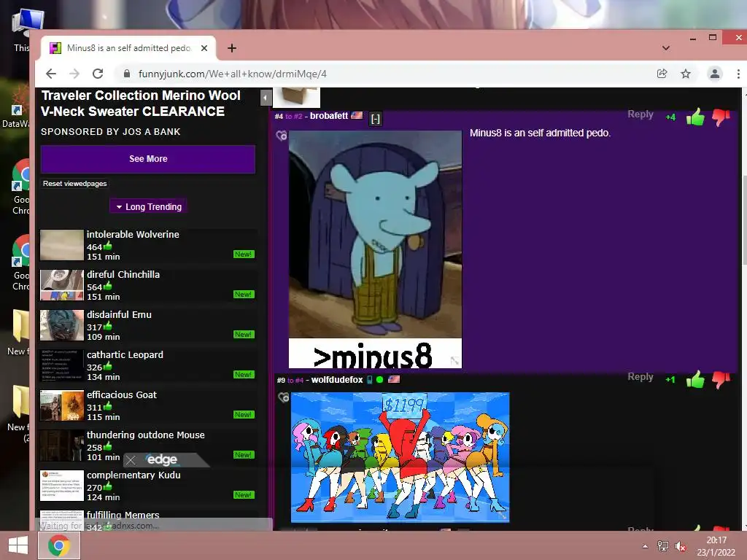Open intolerable Wolverine post
Image resolution: width=747 pixels, height=560 pixels.
[133, 234]
